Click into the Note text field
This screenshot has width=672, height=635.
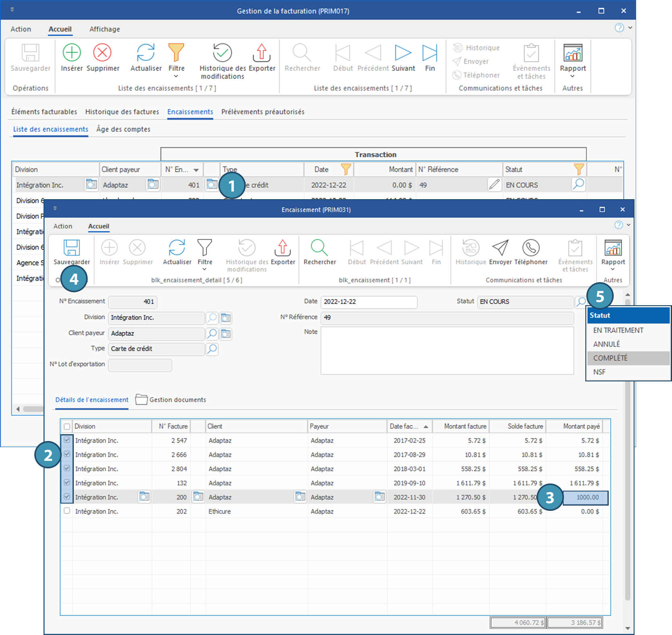[447, 350]
